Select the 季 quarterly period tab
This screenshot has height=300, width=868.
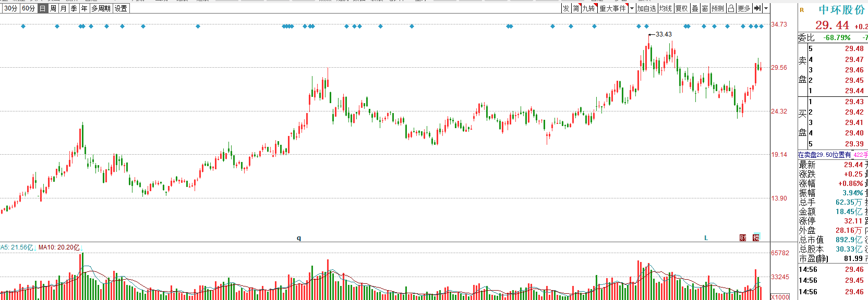(x=74, y=8)
